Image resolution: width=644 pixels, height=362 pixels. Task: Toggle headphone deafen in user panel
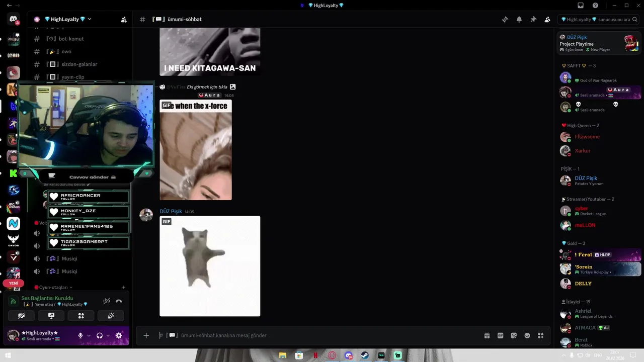(100, 335)
